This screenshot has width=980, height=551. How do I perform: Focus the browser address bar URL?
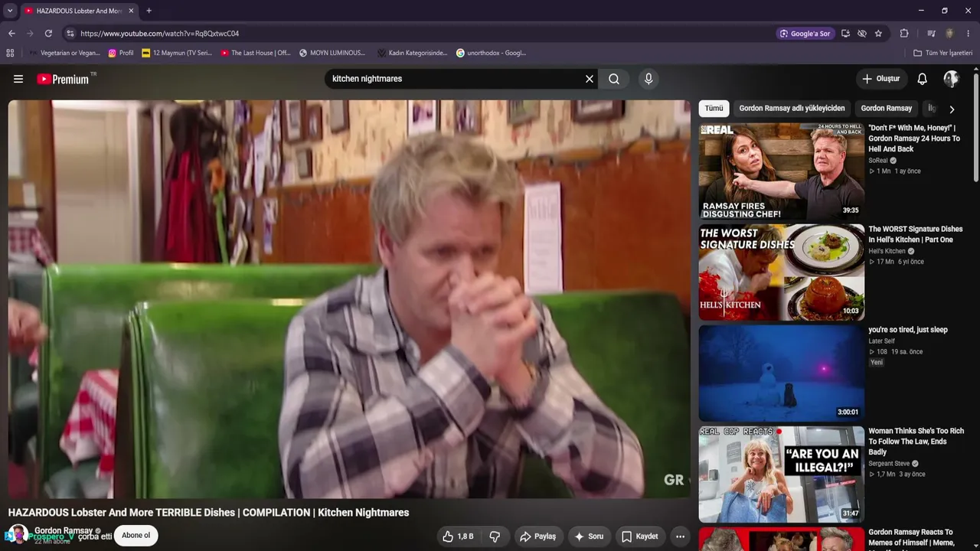[160, 34]
